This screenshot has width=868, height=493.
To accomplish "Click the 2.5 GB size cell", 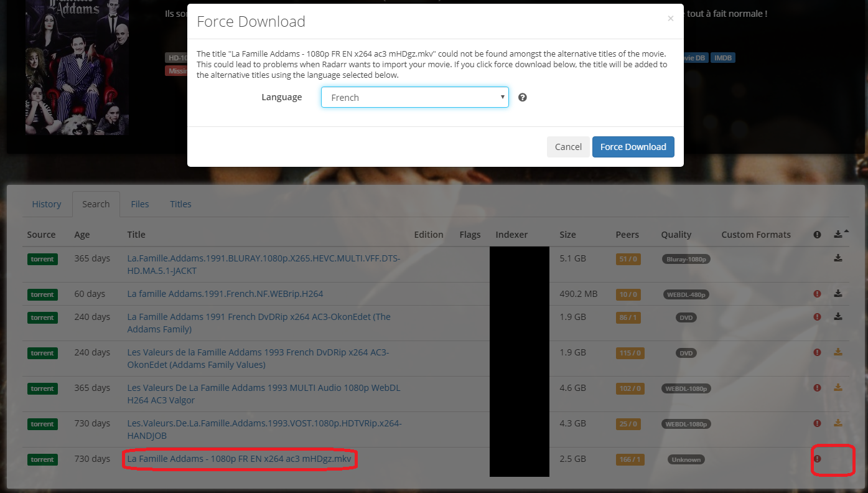I will (x=572, y=459).
